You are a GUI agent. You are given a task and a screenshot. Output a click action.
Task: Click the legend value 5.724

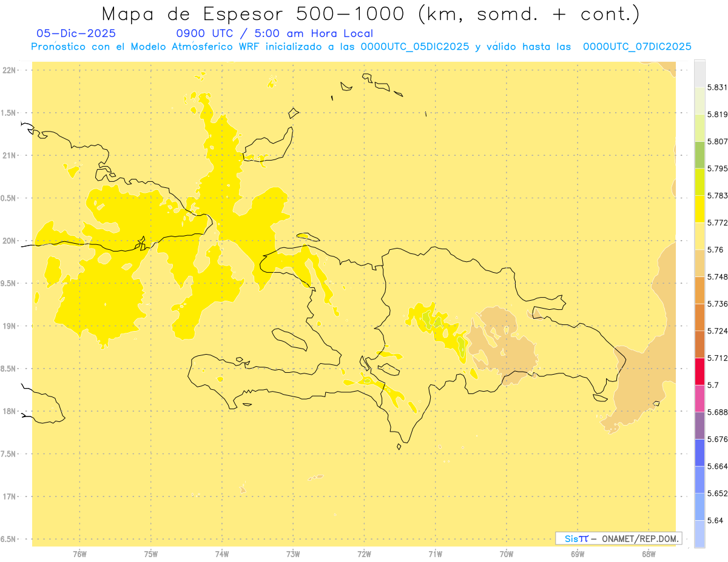tap(717, 331)
